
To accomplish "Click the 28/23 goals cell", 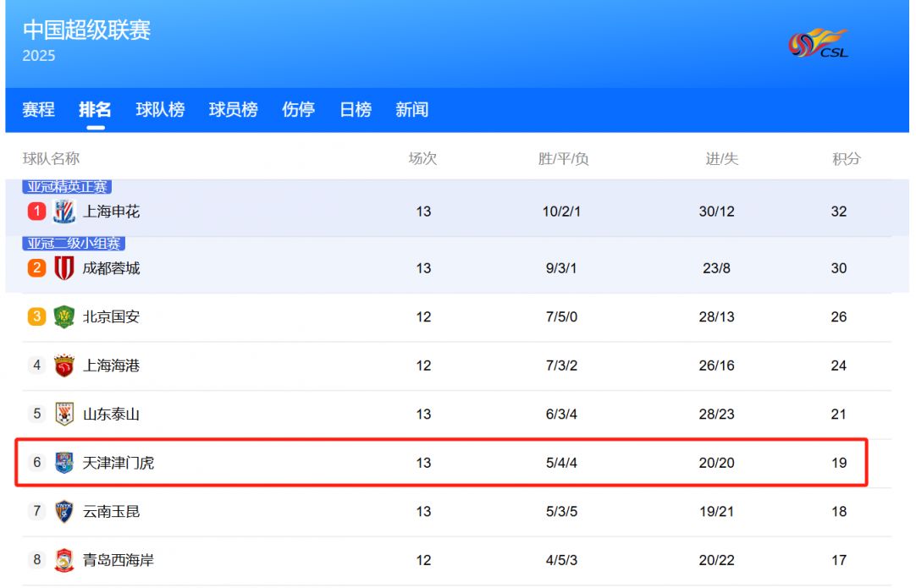I will pos(717,414).
